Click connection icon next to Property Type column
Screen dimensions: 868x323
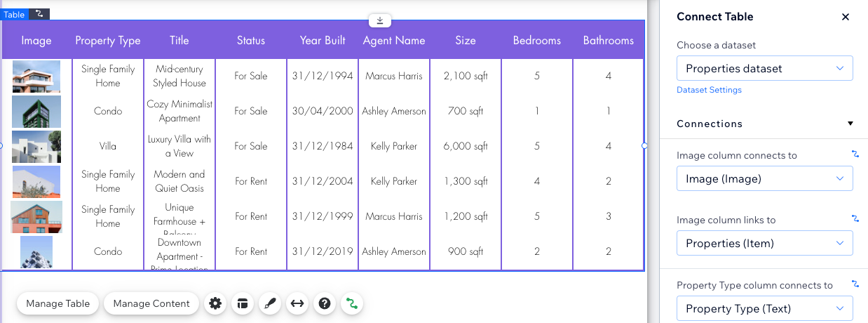pyautogui.click(x=855, y=284)
